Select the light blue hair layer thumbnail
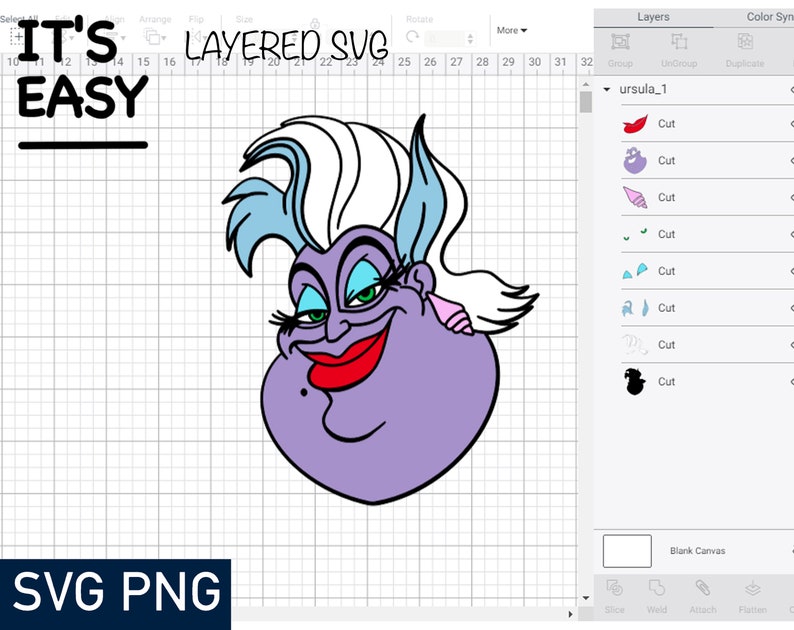Image resolution: width=794 pixels, height=630 pixels. tap(635, 307)
